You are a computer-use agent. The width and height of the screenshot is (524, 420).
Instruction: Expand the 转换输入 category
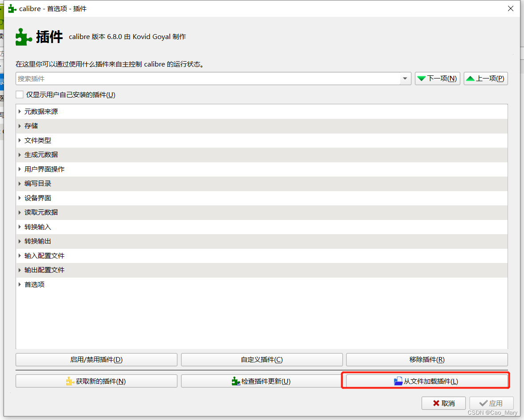click(x=20, y=227)
